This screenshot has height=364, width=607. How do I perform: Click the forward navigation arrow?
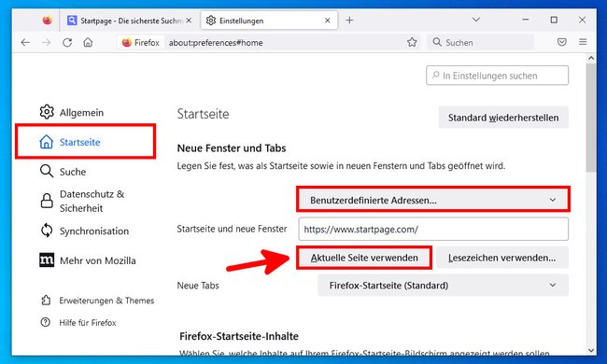(46, 43)
